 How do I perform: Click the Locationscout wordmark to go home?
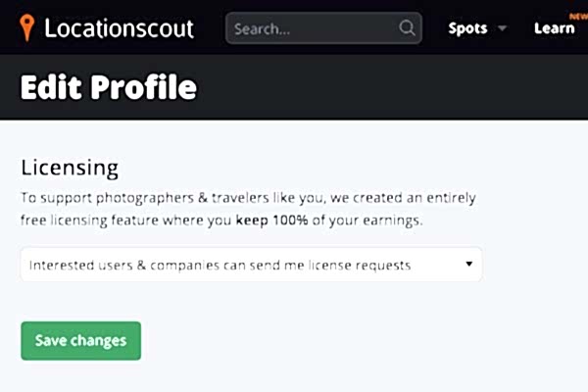(x=119, y=28)
